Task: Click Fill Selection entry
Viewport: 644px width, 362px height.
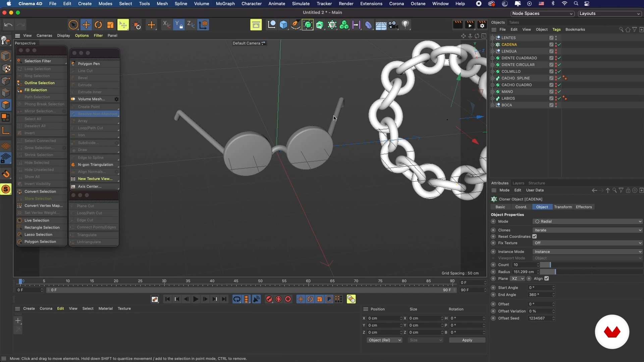Action: pos(36,90)
